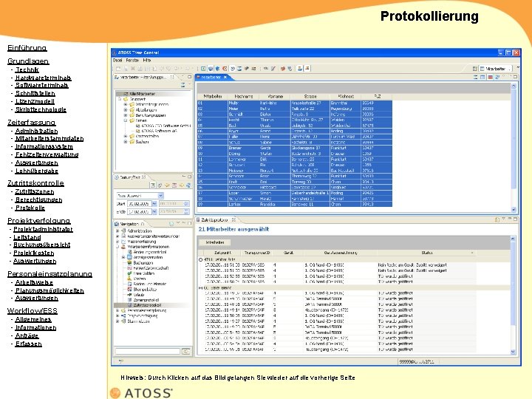
Task: Expand the Administration node in Navigation
Action: (117, 231)
